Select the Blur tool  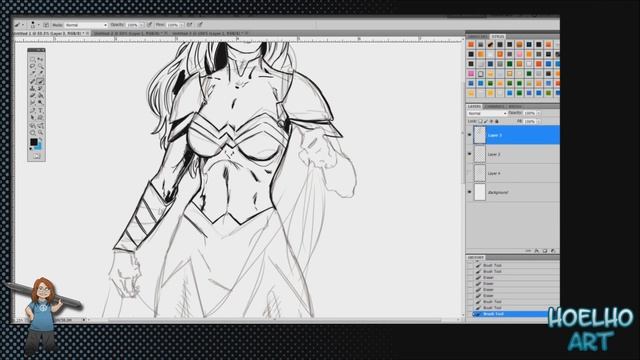(33, 102)
